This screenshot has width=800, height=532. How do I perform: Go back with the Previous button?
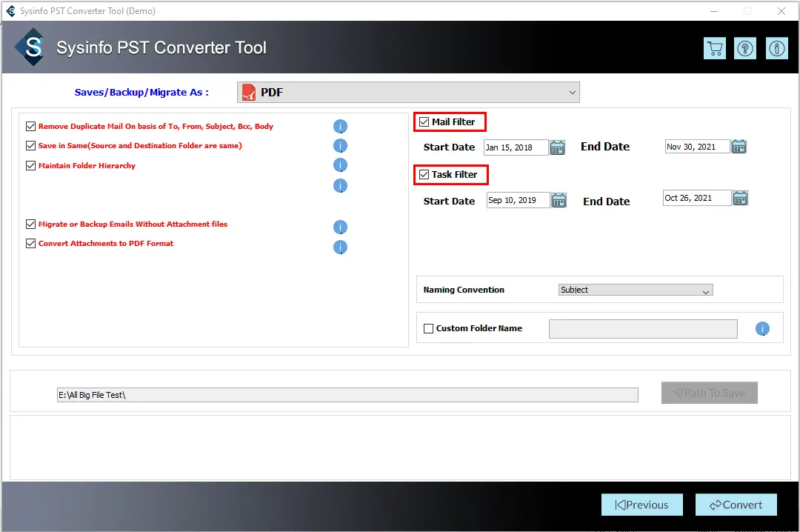tap(641, 505)
